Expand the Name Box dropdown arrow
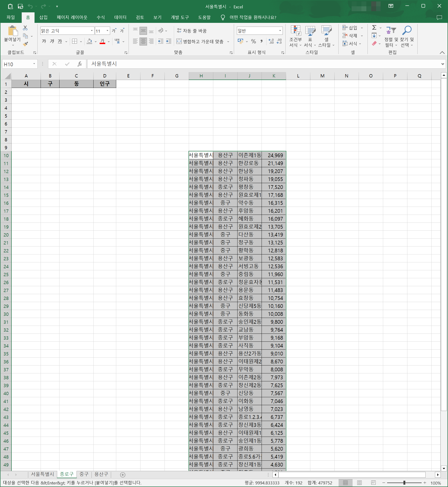The width and height of the screenshot is (448, 487). pyautogui.click(x=34, y=64)
